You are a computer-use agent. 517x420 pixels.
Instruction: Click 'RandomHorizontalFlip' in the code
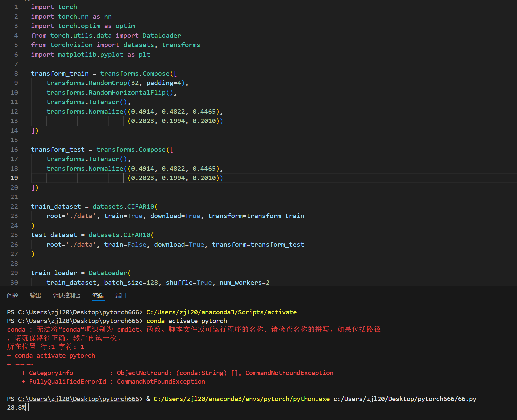coord(127,93)
